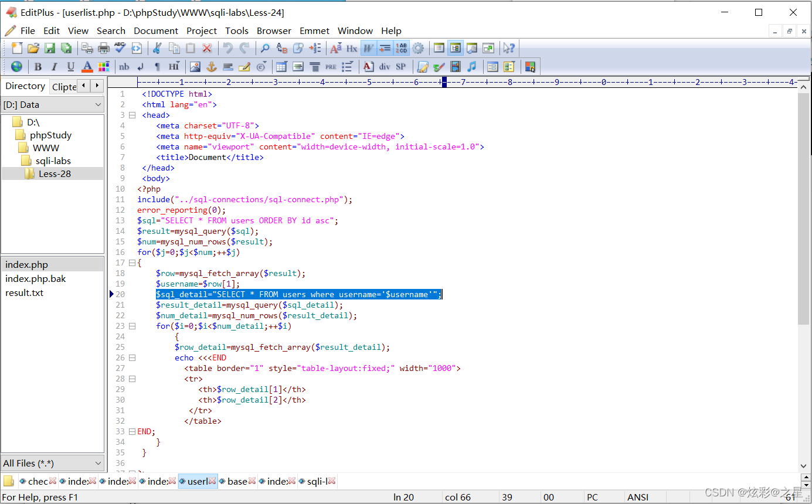Open the special character (©) dropdown
Viewport: 812px width, 504px height.
tap(261, 66)
